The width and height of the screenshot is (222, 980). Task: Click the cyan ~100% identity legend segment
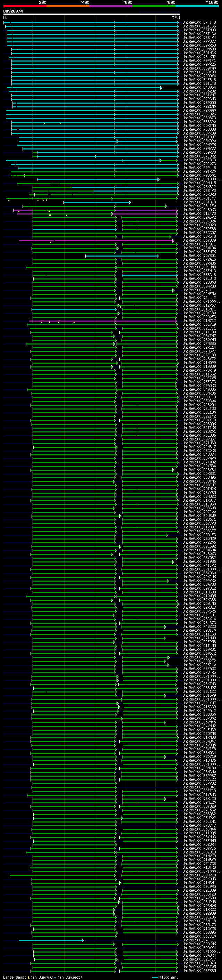[x=197, y=6]
